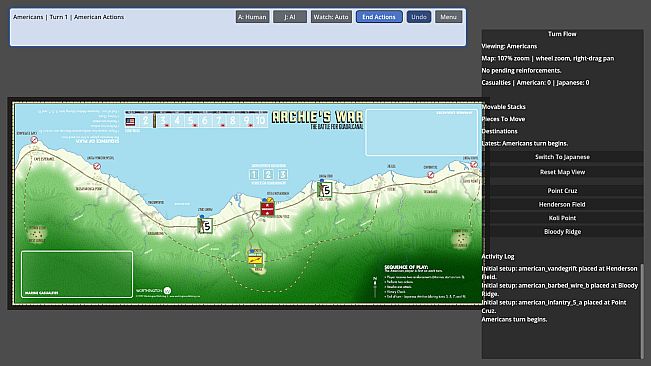Click the 'Map: 107% zoom' hint line
651x366 pixels.
click(548, 59)
